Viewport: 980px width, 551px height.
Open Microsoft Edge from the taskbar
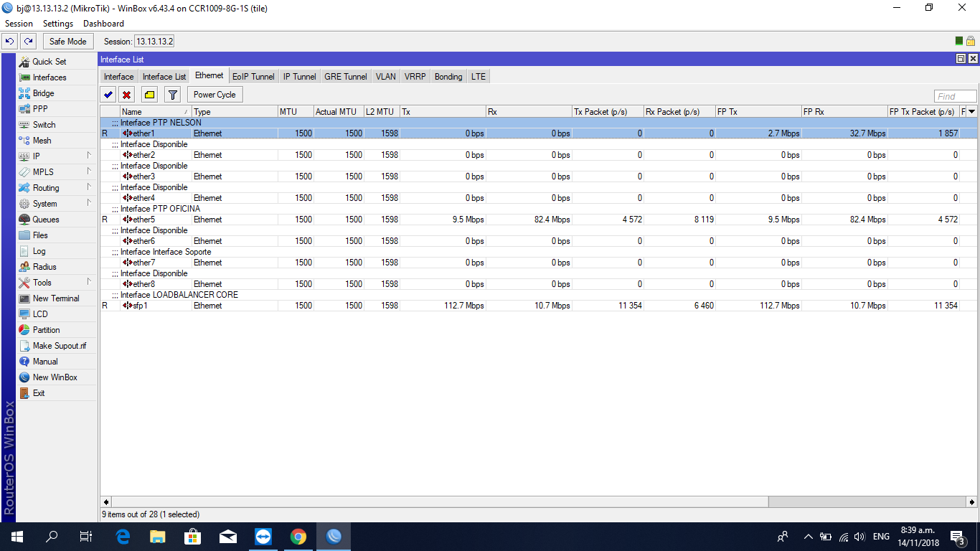coord(123,537)
